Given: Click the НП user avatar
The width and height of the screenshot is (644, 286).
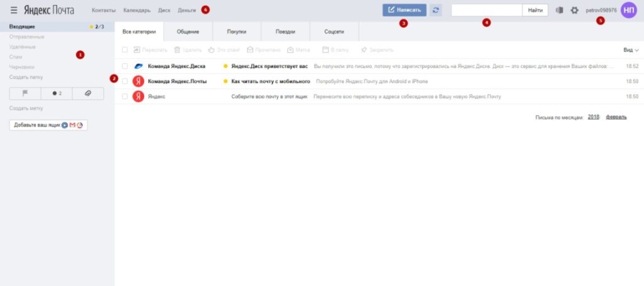Looking at the screenshot, I should [628, 10].
